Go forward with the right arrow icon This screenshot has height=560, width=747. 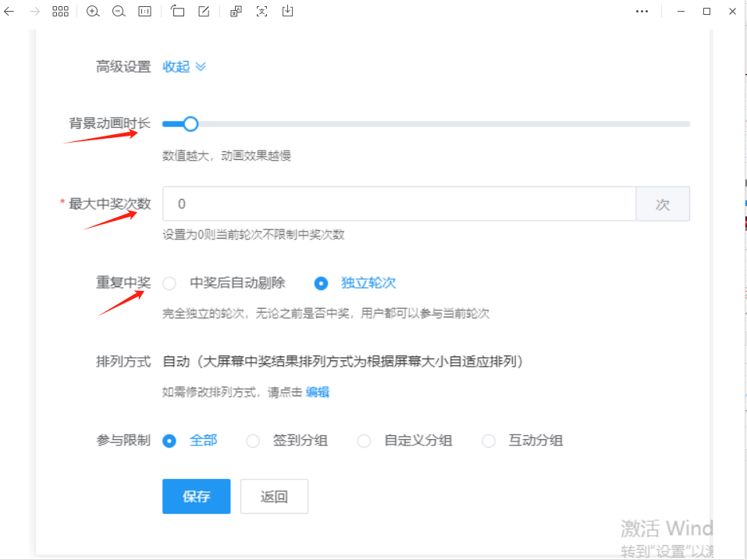tap(35, 12)
